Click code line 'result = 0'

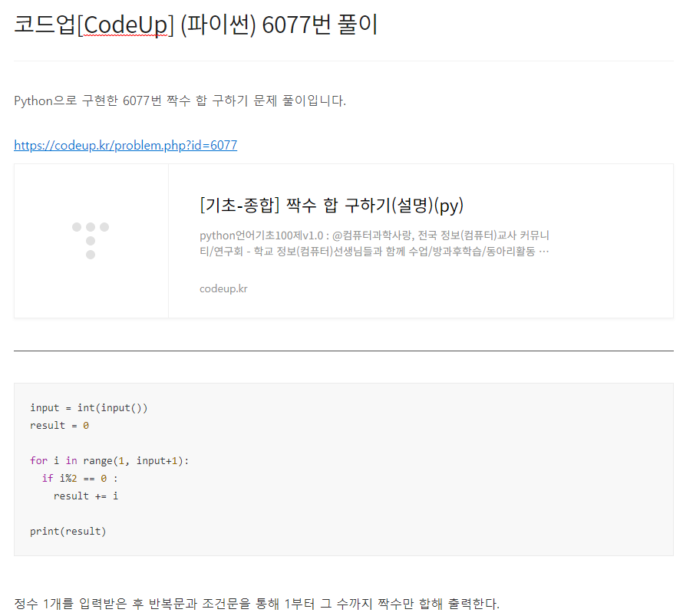[60, 425]
